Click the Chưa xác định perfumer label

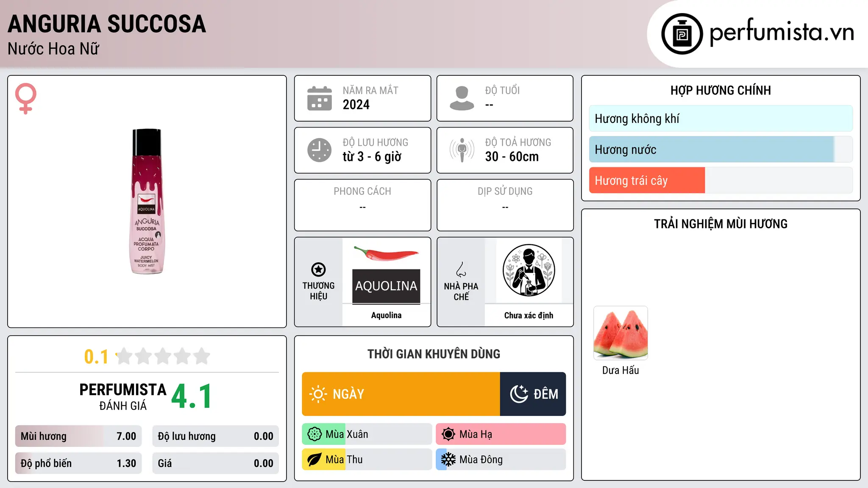pos(529,315)
